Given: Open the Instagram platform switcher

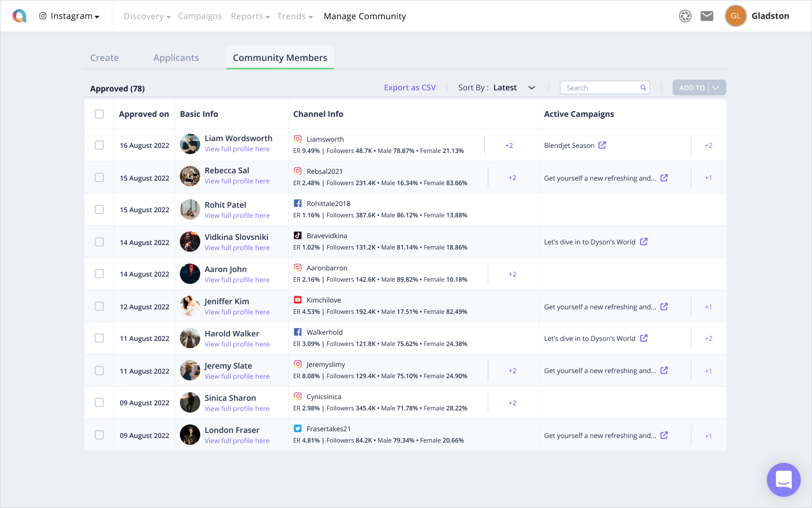Looking at the screenshot, I should click(x=69, y=16).
